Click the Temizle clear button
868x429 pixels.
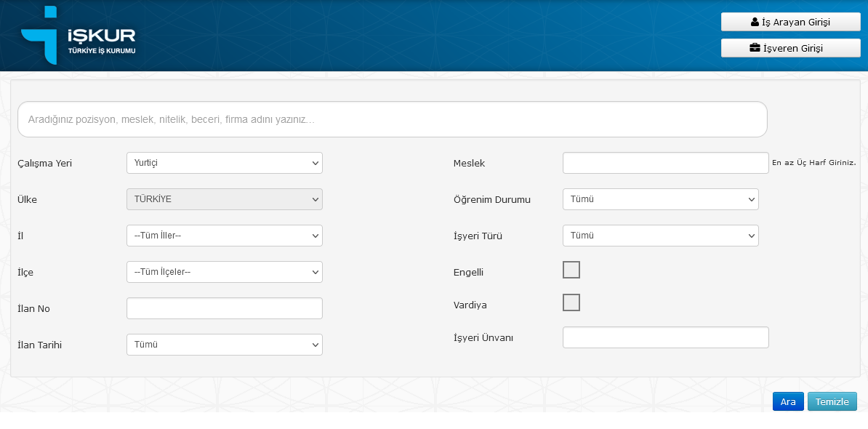[x=832, y=401]
